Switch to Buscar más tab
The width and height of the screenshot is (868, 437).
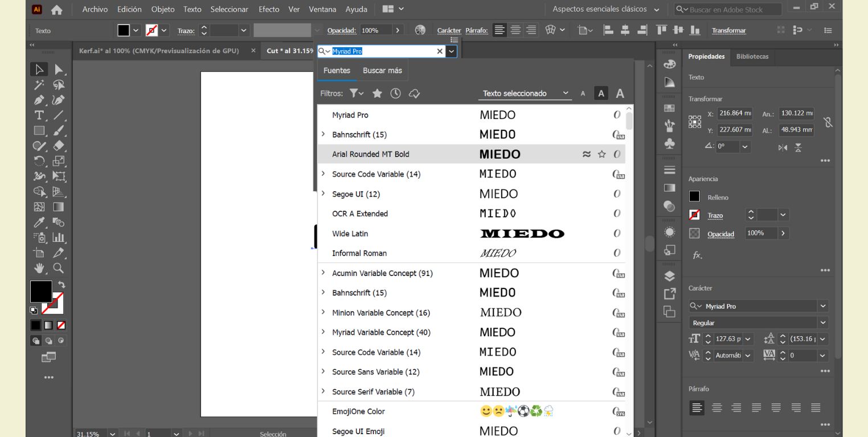(x=382, y=71)
